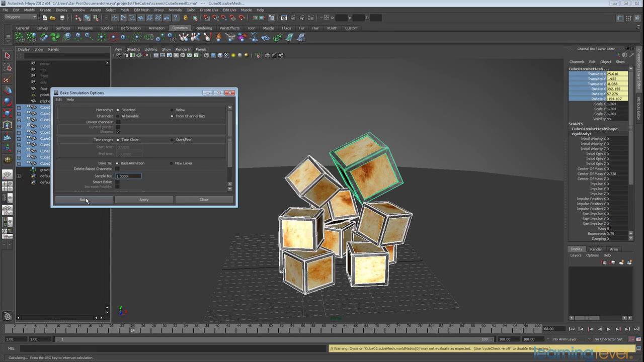Image resolution: width=644 pixels, height=362 pixels.
Task: Go to start of playback range
Action: tap(572, 329)
